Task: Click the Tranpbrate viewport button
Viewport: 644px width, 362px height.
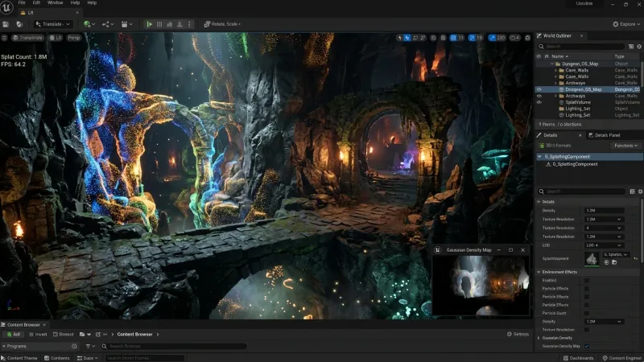Action: pos(27,38)
